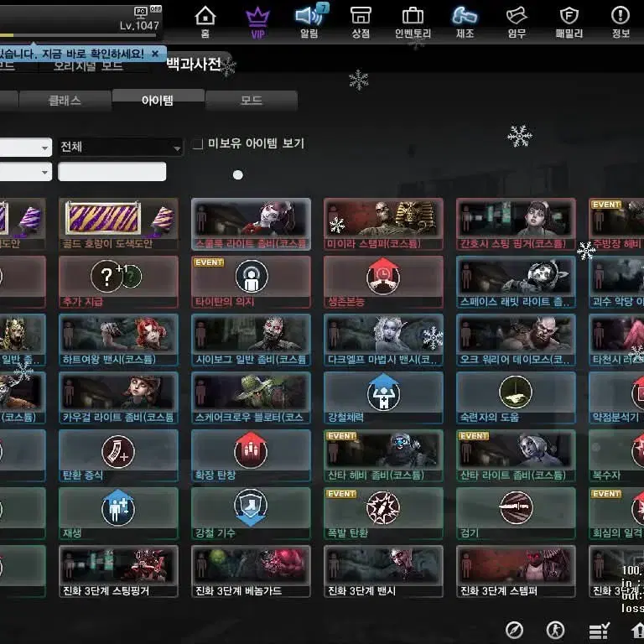The image size is (644, 644).
Task: Select the 강철체력 skill item
Action: 383,397
